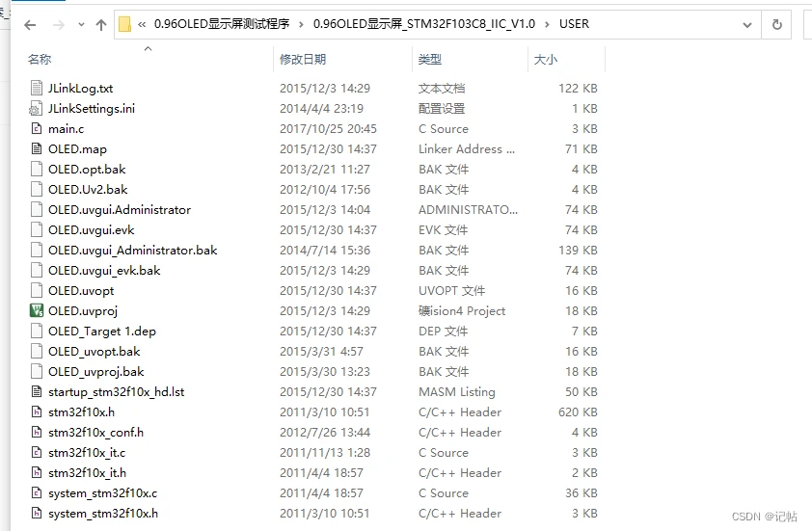Viewport: 812px width, 531px height.
Task: Select the OLED.opt.bak file icon
Action: pyautogui.click(x=37, y=169)
